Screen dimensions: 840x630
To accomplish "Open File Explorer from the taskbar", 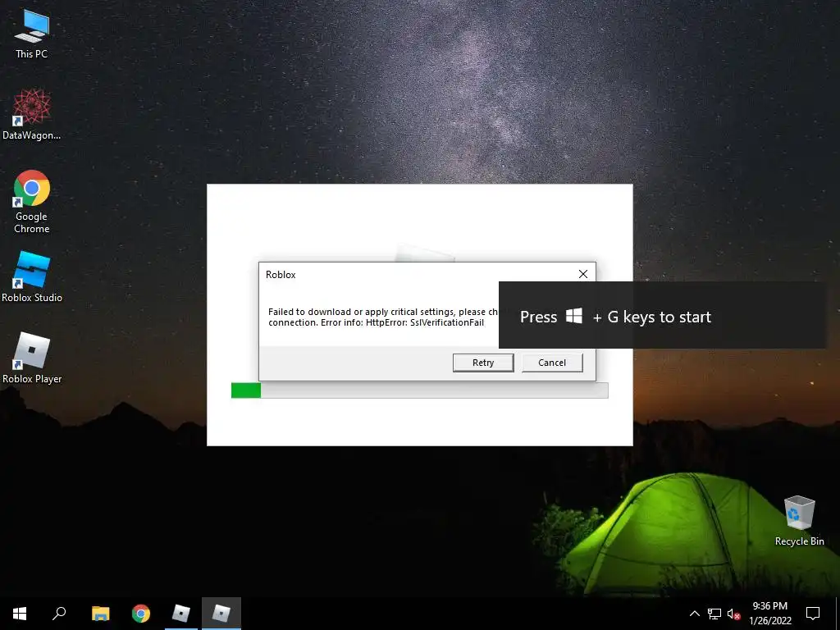I will [x=100, y=614].
